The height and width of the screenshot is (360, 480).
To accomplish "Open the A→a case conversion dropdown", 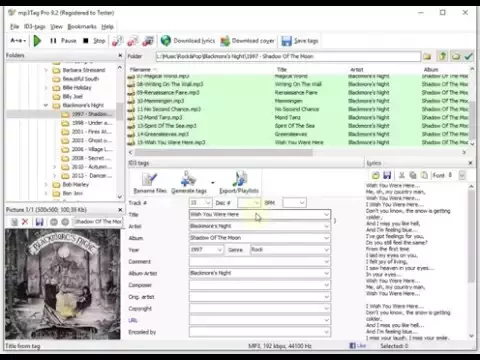I will click(18, 41).
